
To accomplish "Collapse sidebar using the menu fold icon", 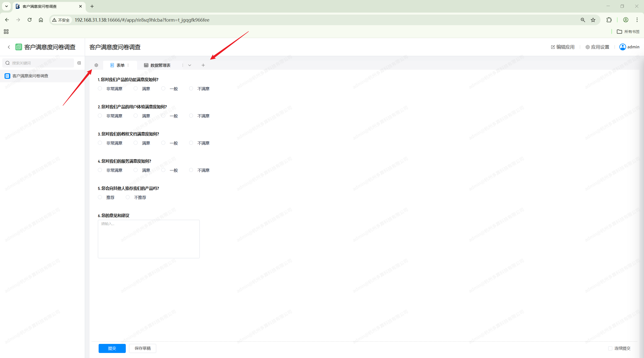I will coord(79,63).
